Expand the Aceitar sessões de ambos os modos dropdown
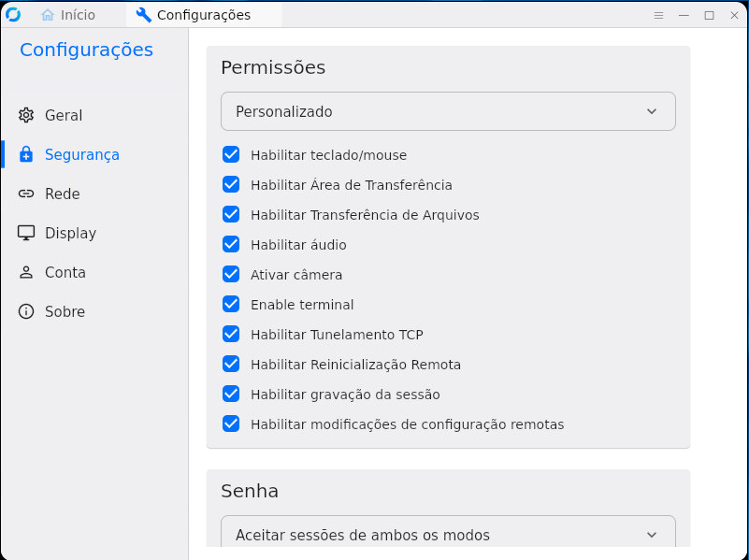The width and height of the screenshot is (749, 560). 448,535
